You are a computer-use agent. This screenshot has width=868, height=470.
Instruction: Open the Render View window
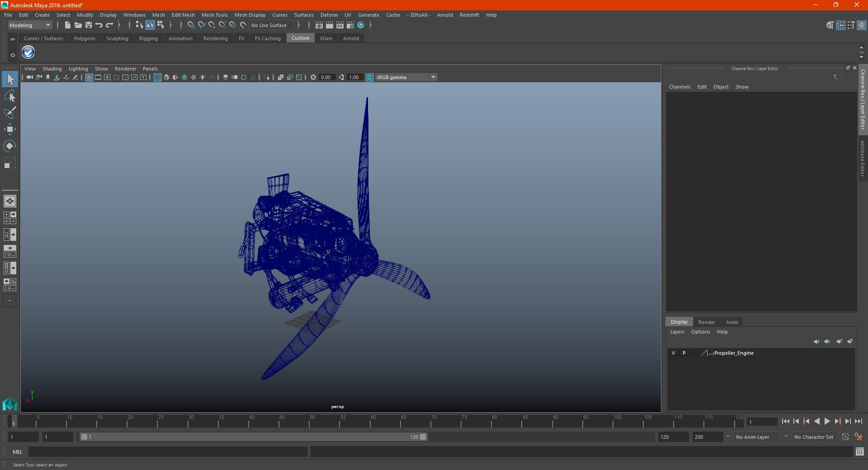click(x=319, y=25)
